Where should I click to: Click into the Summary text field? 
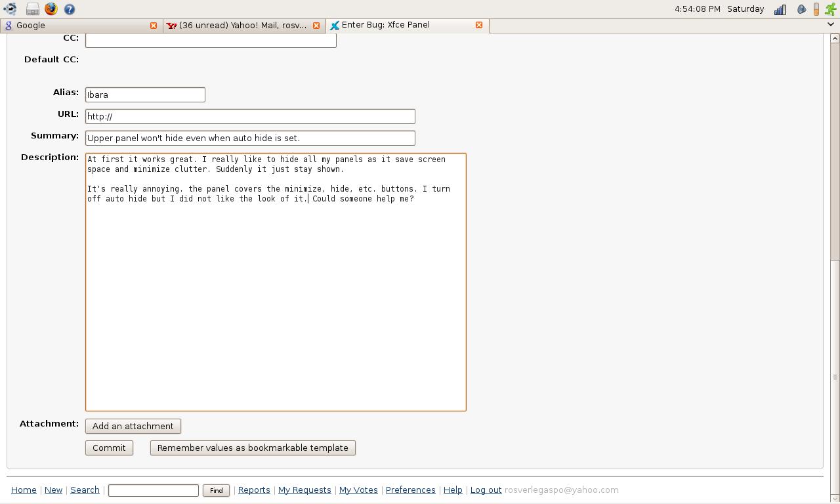pyautogui.click(x=250, y=138)
